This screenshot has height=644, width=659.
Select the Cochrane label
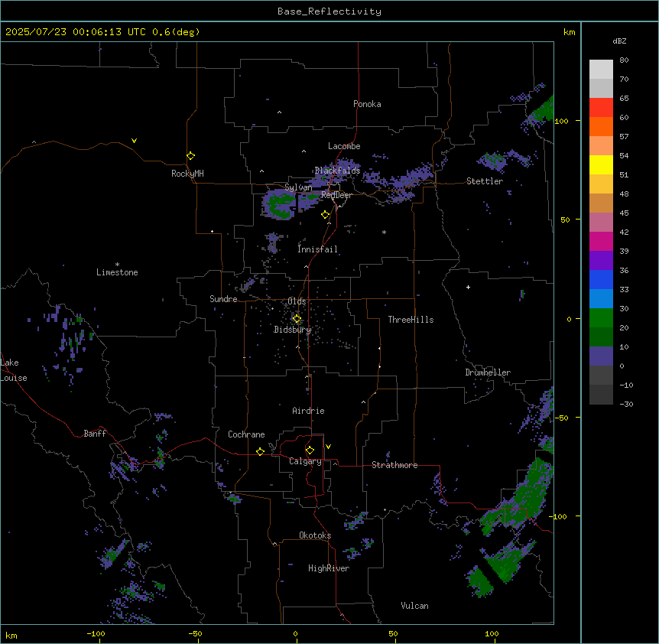[x=246, y=434]
